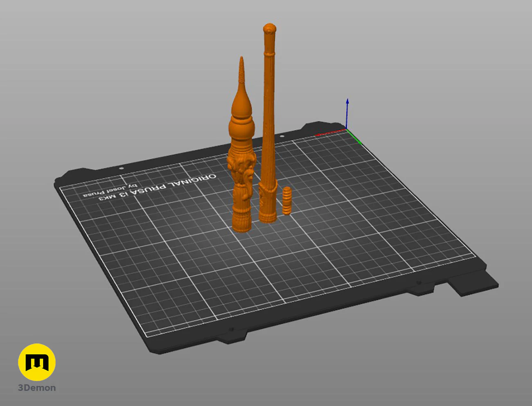
Task: Select the tall wand shaft model
Action: click(x=268, y=123)
